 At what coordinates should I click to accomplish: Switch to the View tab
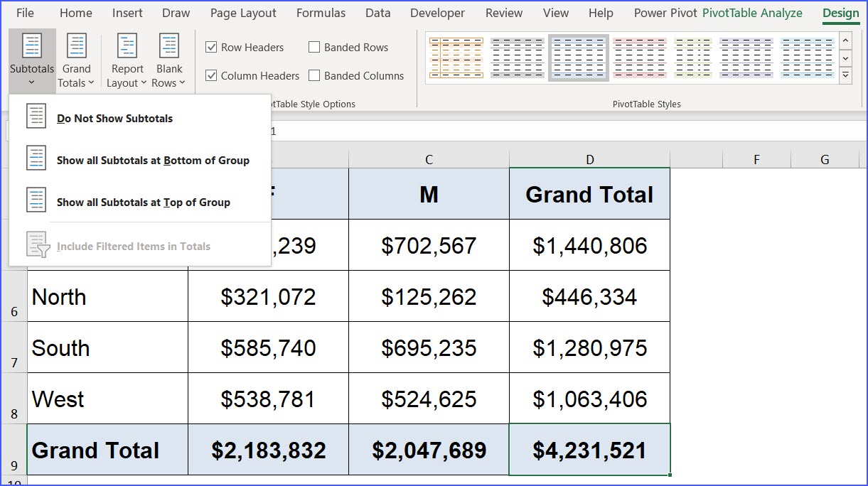click(x=556, y=13)
